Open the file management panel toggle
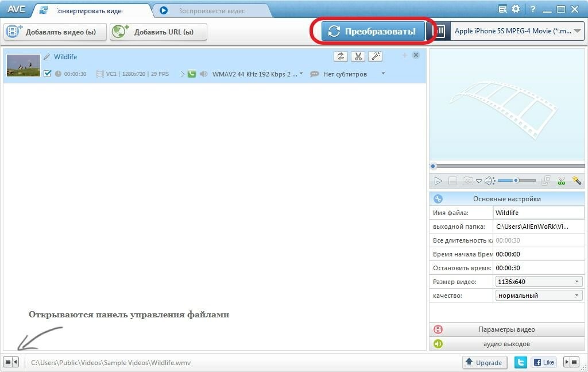Screen dimensions: 588x372 click(11, 362)
